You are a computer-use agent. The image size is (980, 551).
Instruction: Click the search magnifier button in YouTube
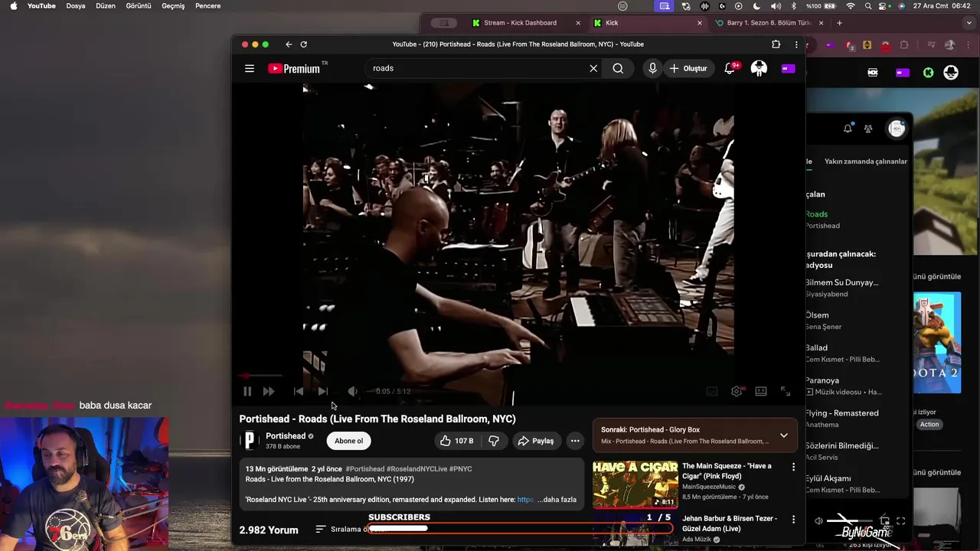618,68
